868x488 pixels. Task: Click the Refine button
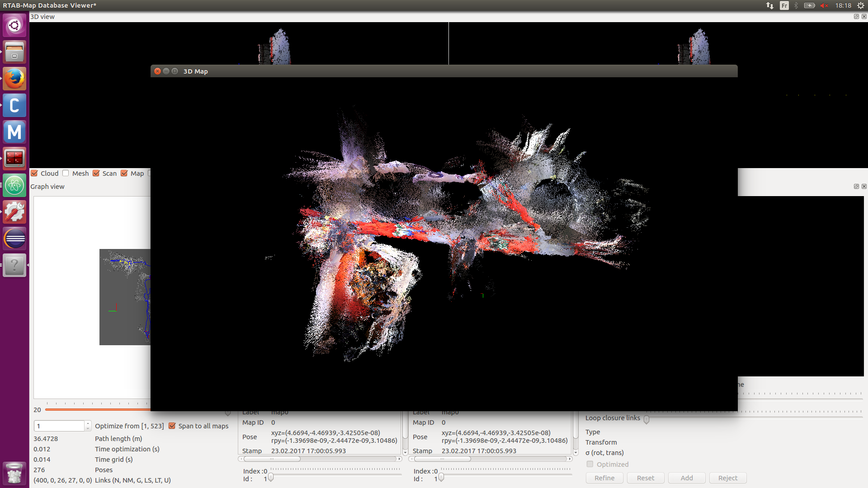(604, 478)
